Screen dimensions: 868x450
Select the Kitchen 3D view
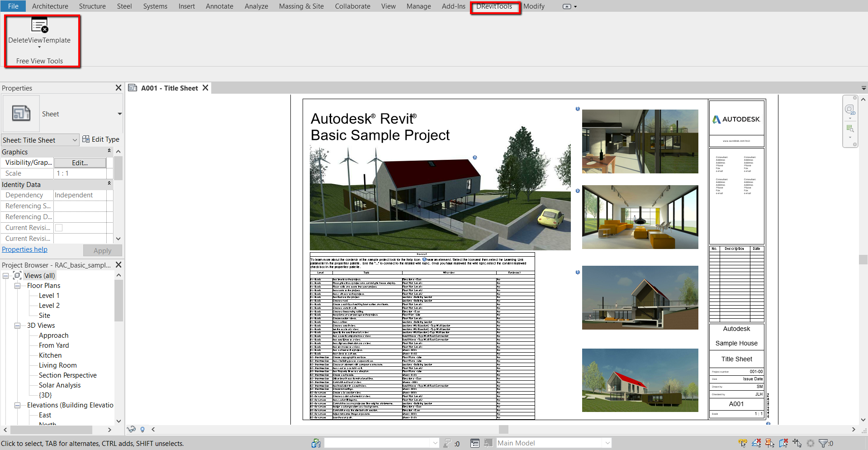click(50, 355)
